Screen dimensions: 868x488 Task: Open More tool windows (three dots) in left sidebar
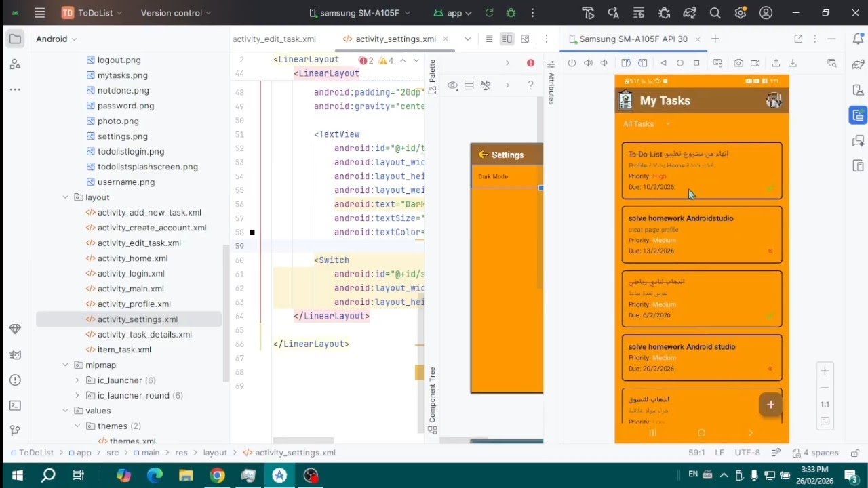coord(15,89)
